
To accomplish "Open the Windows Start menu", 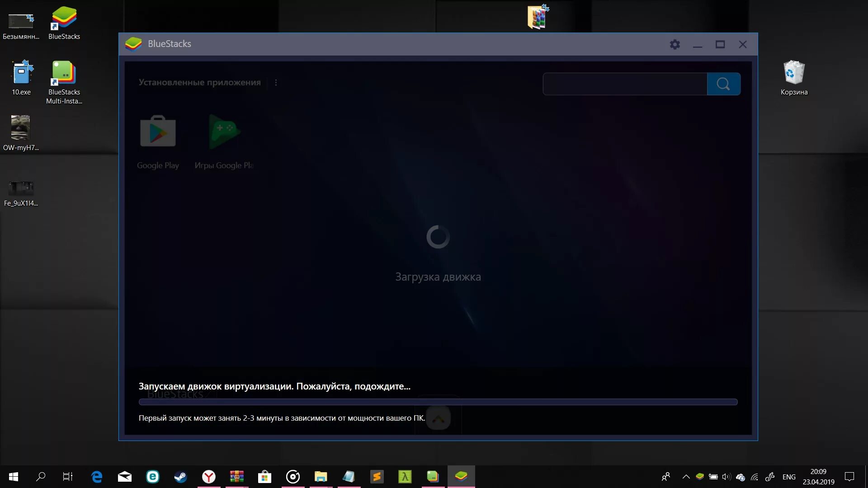I will click(x=14, y=477).
